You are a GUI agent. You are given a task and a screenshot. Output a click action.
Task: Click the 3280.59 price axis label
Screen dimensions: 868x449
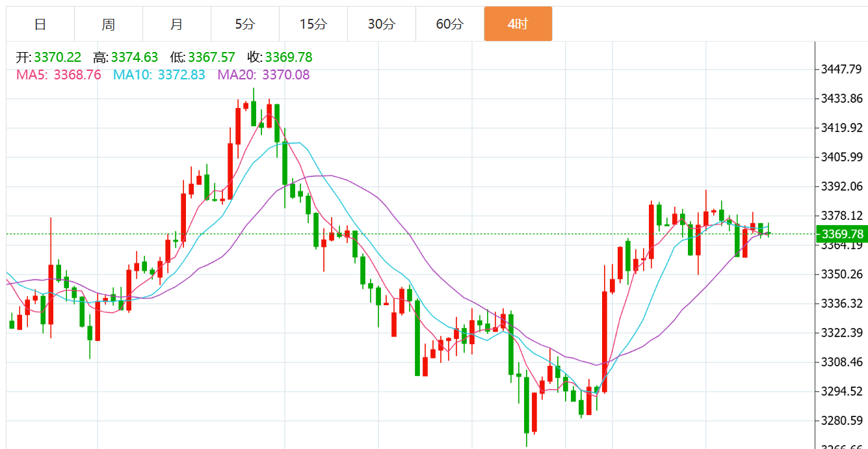tap(841, 420)
